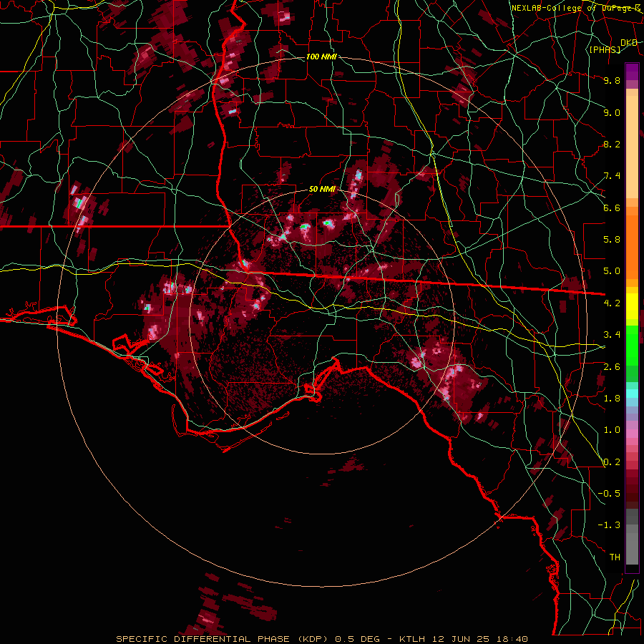Click the 2.6 value on the scale

tap(612, 367)
